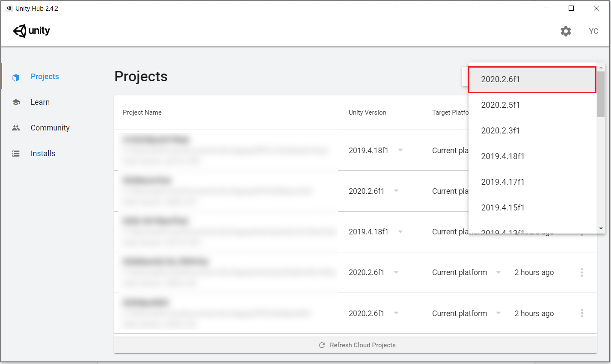Expand the fifth project's Unity Version dropdown
This screenshot has height=364, width=611.
coord(396,313)
